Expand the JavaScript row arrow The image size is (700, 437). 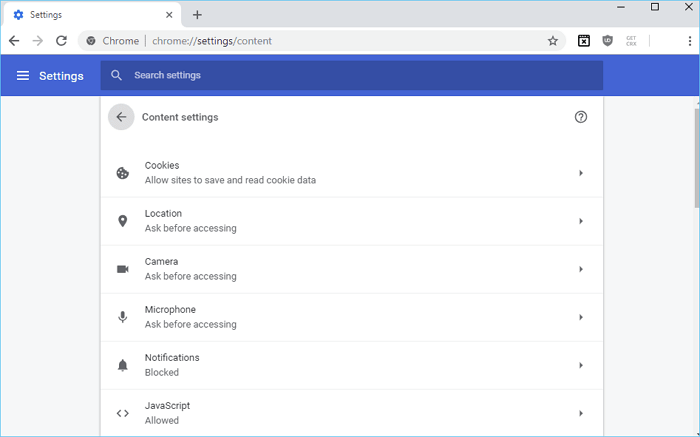point(581,413)
